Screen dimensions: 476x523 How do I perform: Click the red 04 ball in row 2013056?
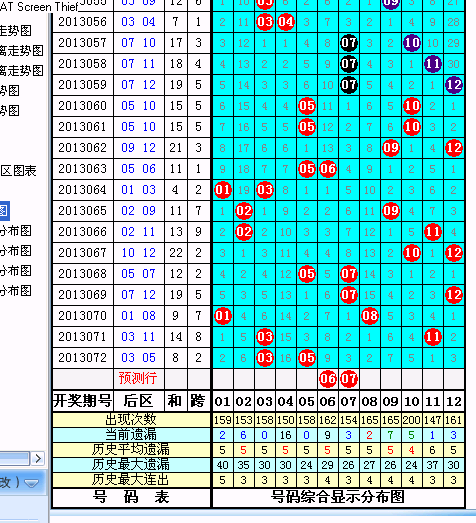[286, 22]
